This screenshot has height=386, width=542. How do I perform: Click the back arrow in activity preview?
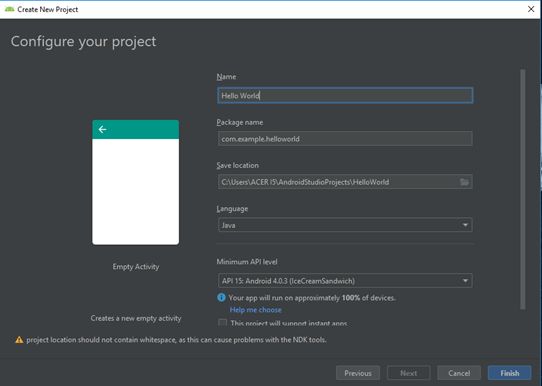102,130
